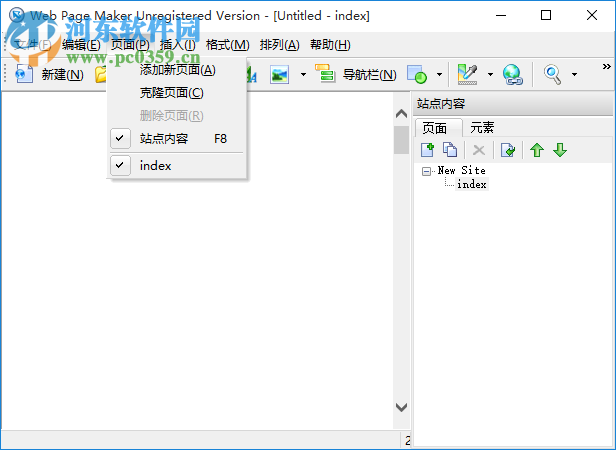
Task: Click the 站点内容 panel header
Action: [513, 104]
